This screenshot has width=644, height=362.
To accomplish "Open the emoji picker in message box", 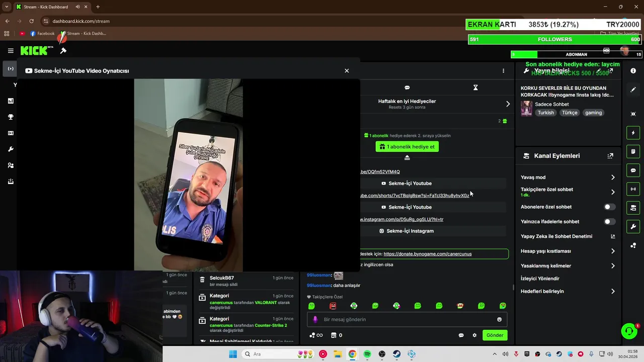I will pos(499,319).
